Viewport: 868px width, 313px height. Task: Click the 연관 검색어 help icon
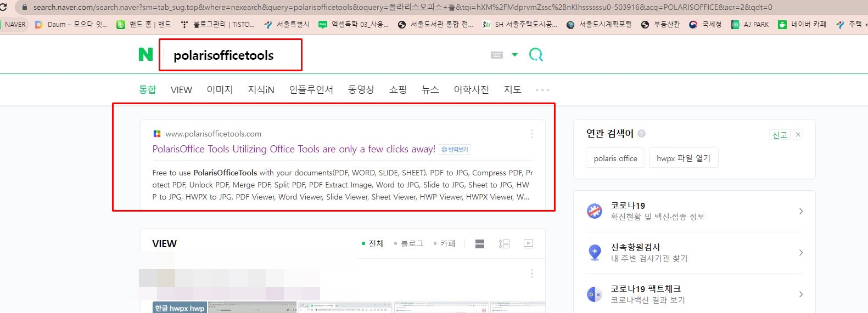tap(641, 133)
